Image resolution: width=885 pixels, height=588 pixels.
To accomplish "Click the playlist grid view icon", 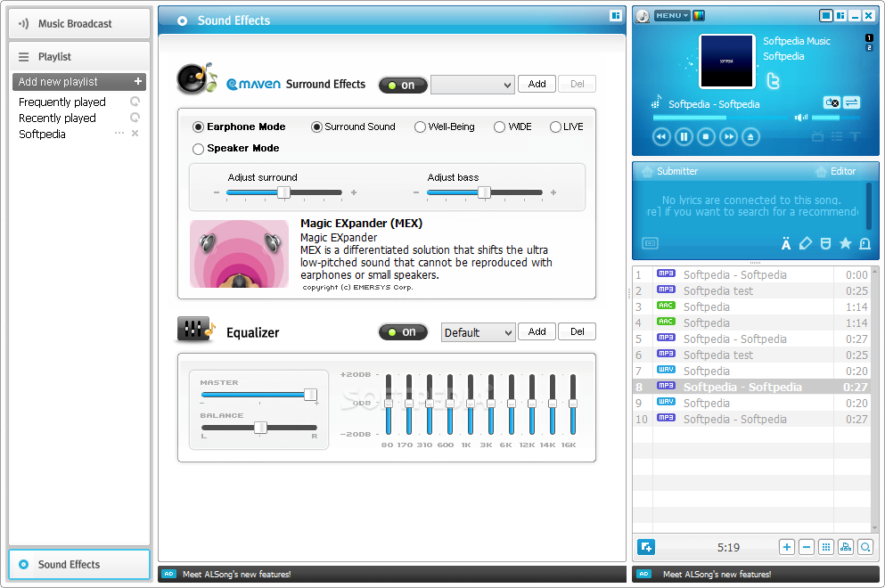I will [826, 547].
